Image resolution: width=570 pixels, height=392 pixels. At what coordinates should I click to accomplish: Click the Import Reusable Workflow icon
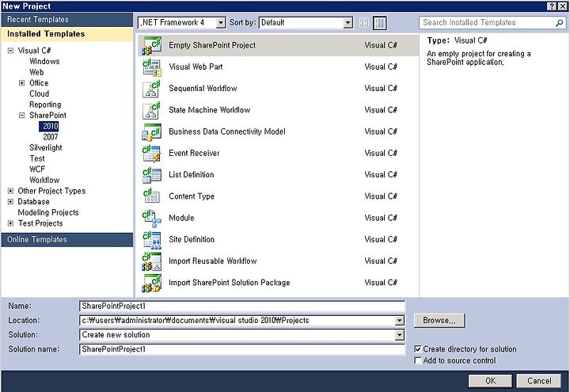click(x=151, y=261)
